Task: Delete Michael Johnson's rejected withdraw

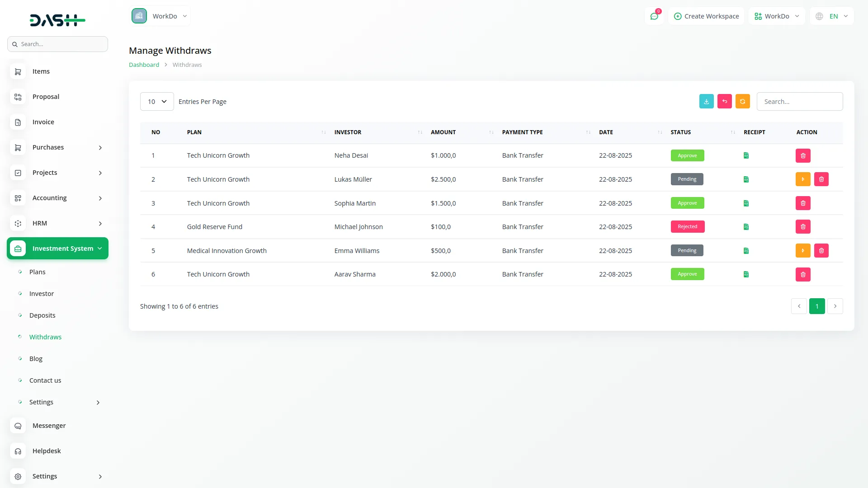Action: point(803,227)
